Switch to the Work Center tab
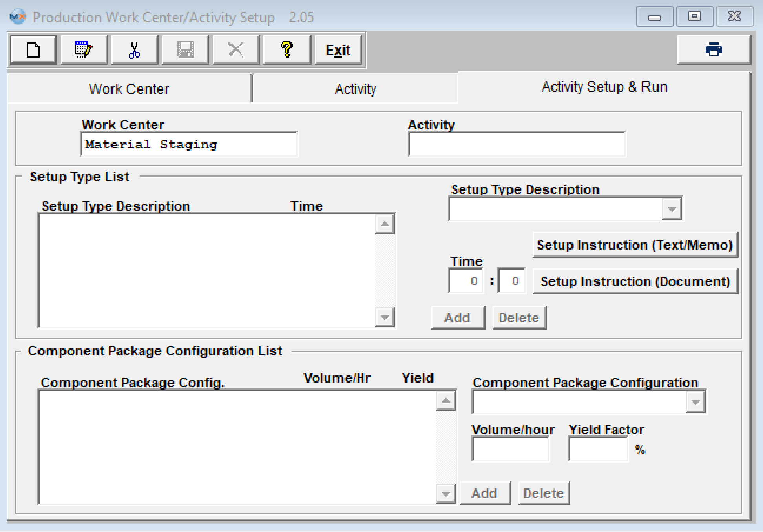763x532 pixels. tap(129, 89)
